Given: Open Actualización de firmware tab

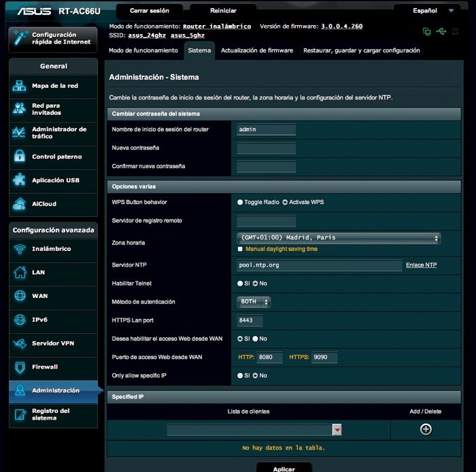Looking at the screenshot, I should [x=257, y=50].
